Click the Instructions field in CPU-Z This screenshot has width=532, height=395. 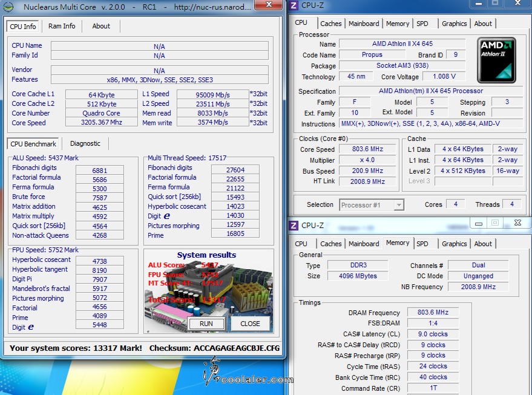click(x=431, y=123)
